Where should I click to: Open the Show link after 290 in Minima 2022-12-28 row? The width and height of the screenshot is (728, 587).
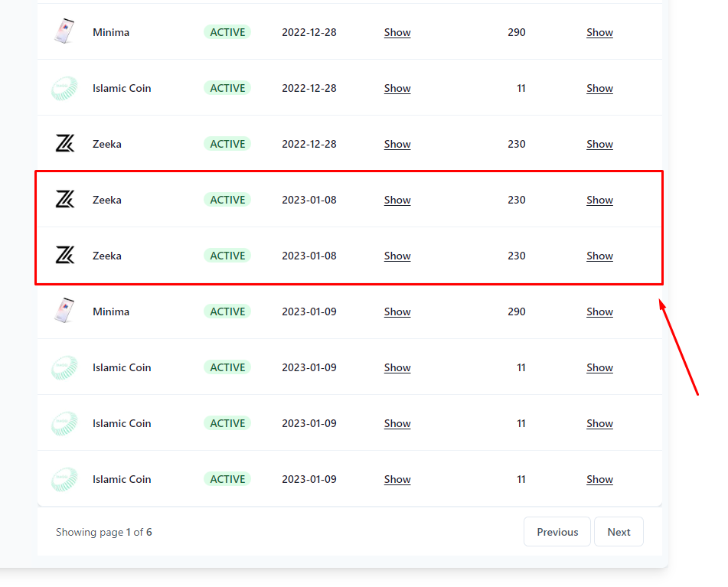pos(599,32)
